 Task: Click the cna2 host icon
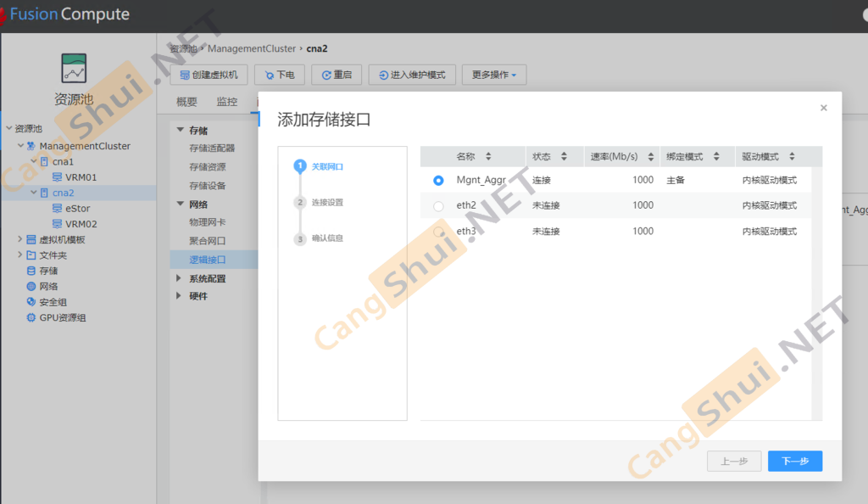pyautogui.click(x=44, y=193)
